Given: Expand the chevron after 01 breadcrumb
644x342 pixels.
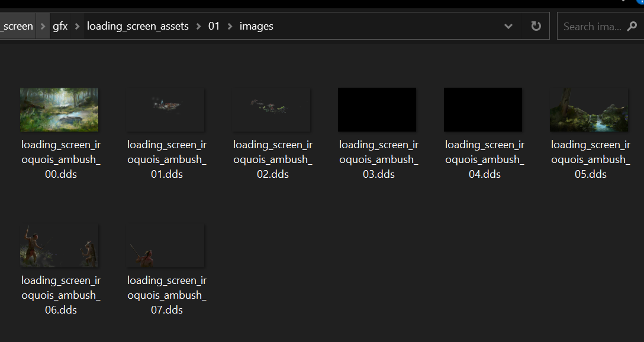Looking at the screenshot, I should click(x=230, y=26).
